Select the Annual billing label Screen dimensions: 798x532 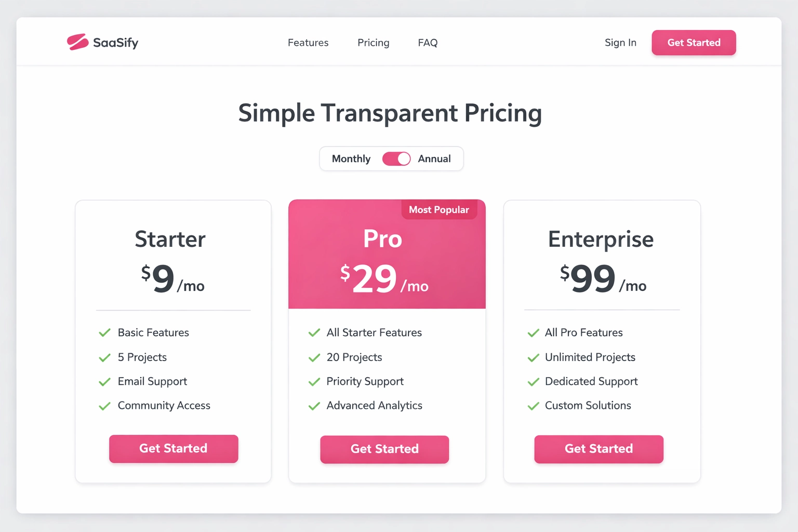[434, 159]
